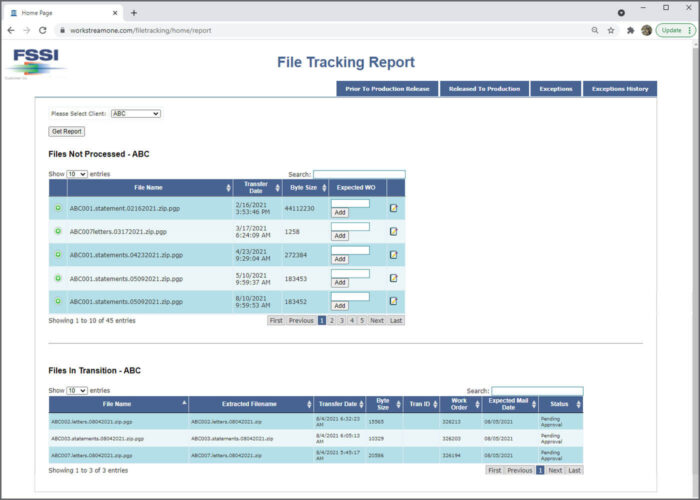Image resolution: width=700 pixels, height=500 pixels.
Task: Focus the Search field for Files In Transition
Action: click(537, 391)
